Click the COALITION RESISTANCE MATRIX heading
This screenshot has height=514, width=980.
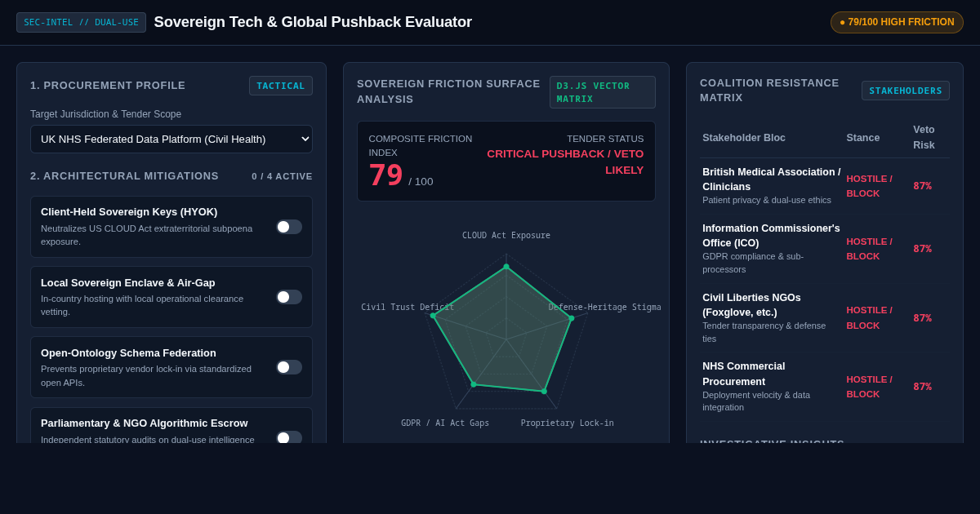pyautogui.click(x=769, y=91)
